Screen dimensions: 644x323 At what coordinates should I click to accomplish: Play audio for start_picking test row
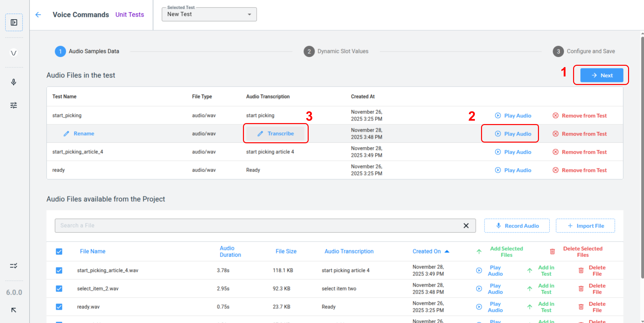pyautogui.click(x=513, y=116)
